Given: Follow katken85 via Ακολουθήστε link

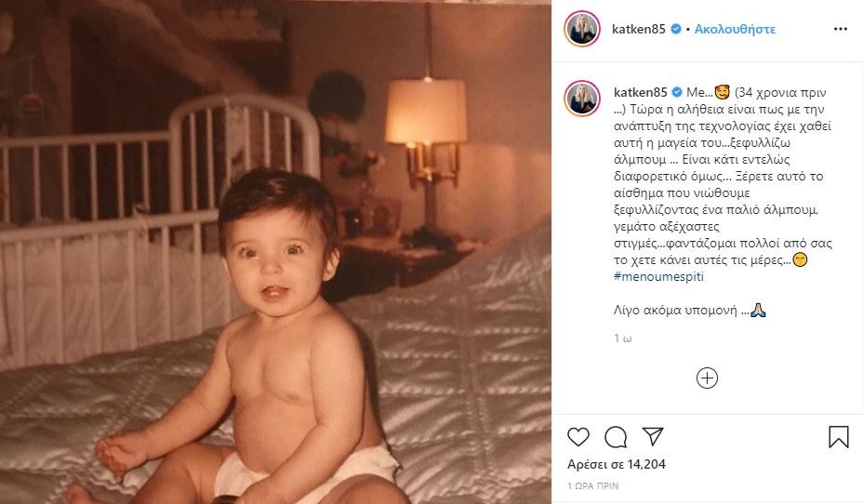Looking at the screenshot, I should click(735, 29).
